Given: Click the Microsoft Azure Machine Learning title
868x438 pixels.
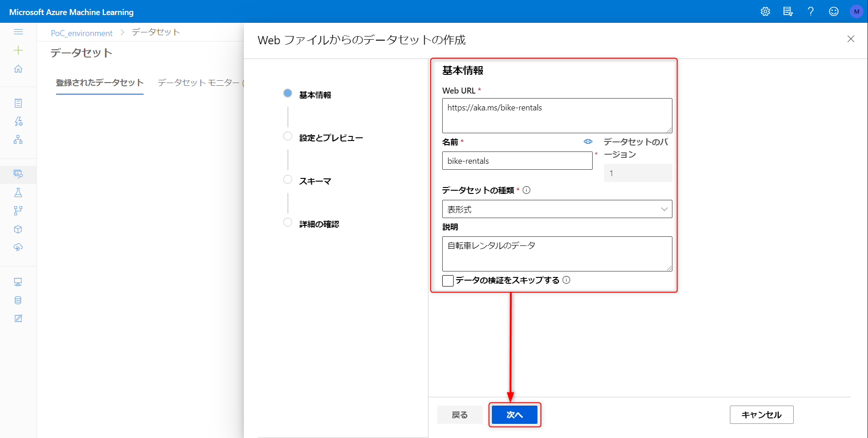Looking at the screenshot, I should tap(72, 12).
